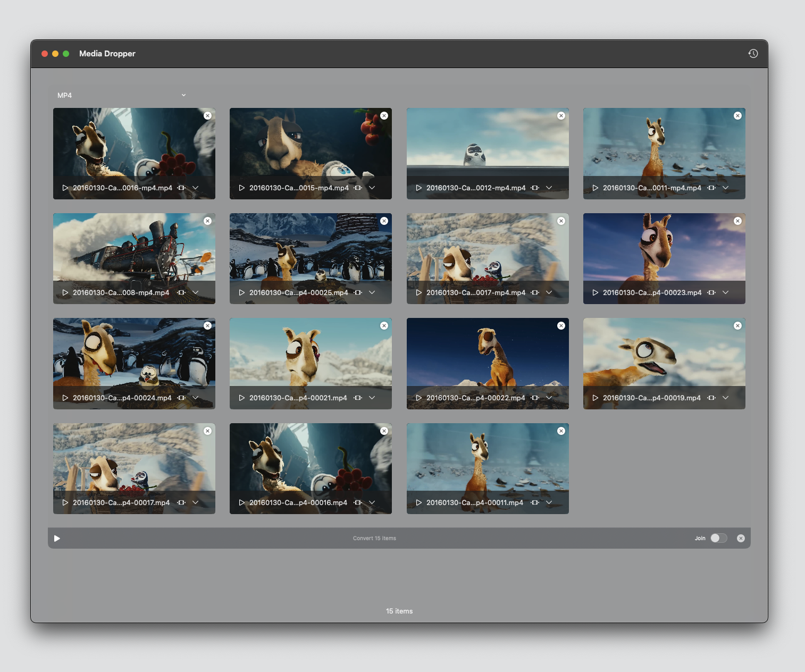Play preview of p4-00025.mp4 clip
The width and height of the screenshot is (805, 672).
[x=242, y=292]
